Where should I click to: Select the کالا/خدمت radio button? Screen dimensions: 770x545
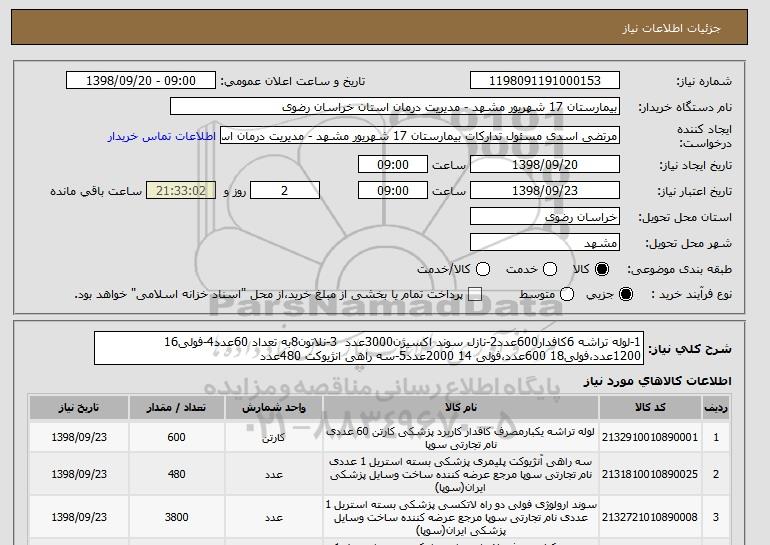(x=483, y=269)
